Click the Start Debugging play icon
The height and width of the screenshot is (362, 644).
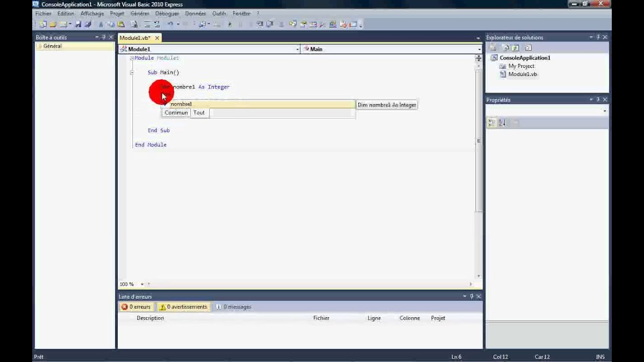point(229,24)
